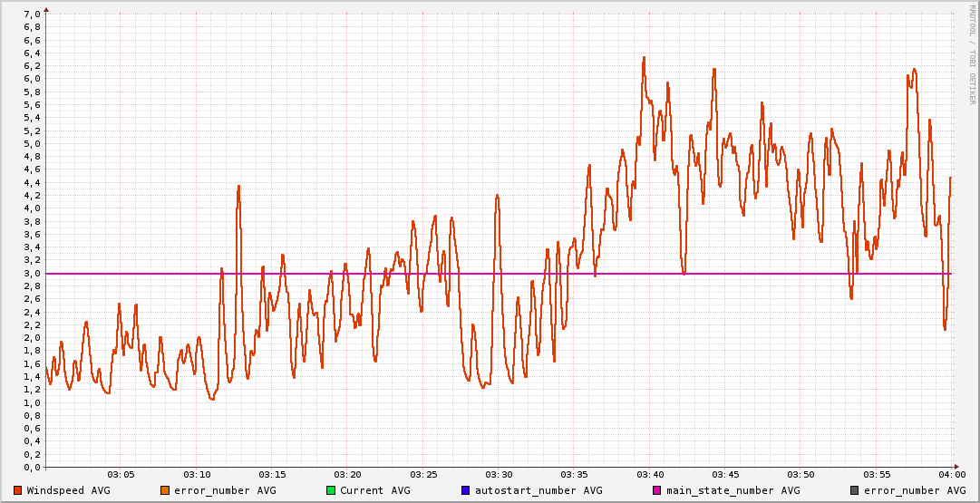Click the 03:15 time axis label

pyautogui.click(x=272, y=475)
